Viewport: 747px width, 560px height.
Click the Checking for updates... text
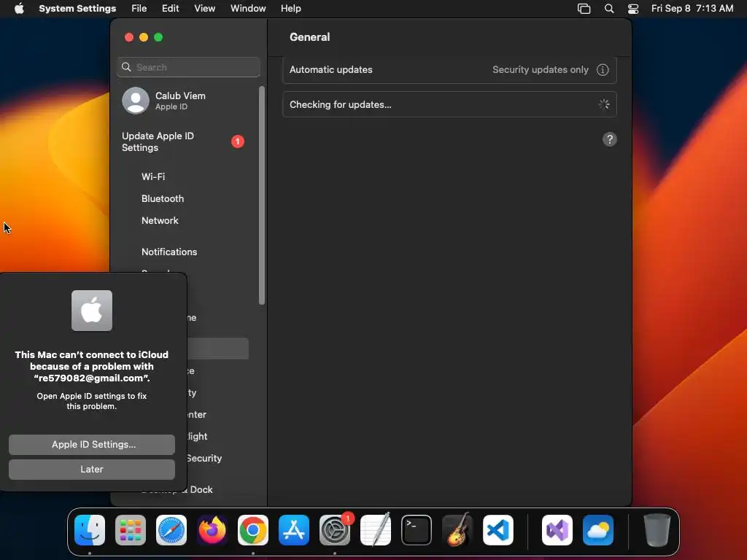(341, 105)
